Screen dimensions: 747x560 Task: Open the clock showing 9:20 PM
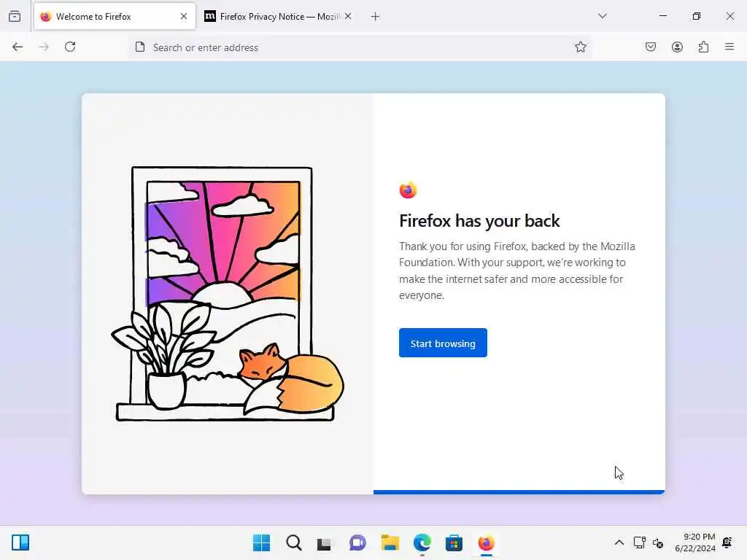tap(695, 542)
